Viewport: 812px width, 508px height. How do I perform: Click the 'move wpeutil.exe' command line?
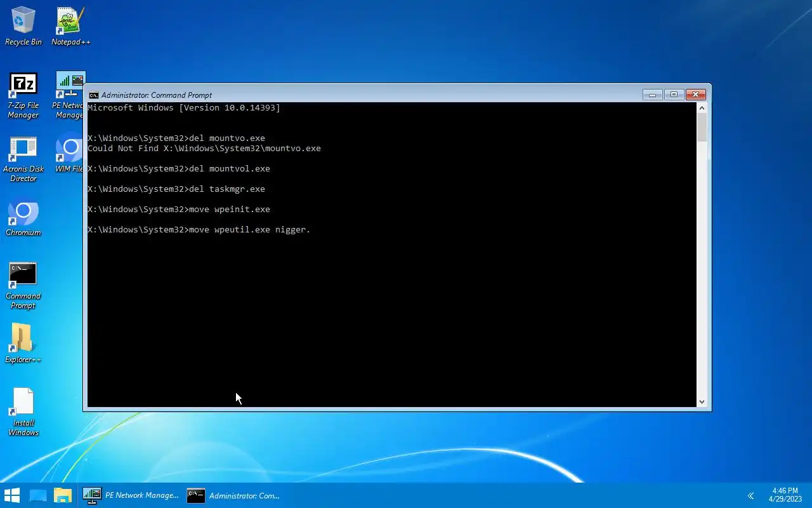coord(199,230)
